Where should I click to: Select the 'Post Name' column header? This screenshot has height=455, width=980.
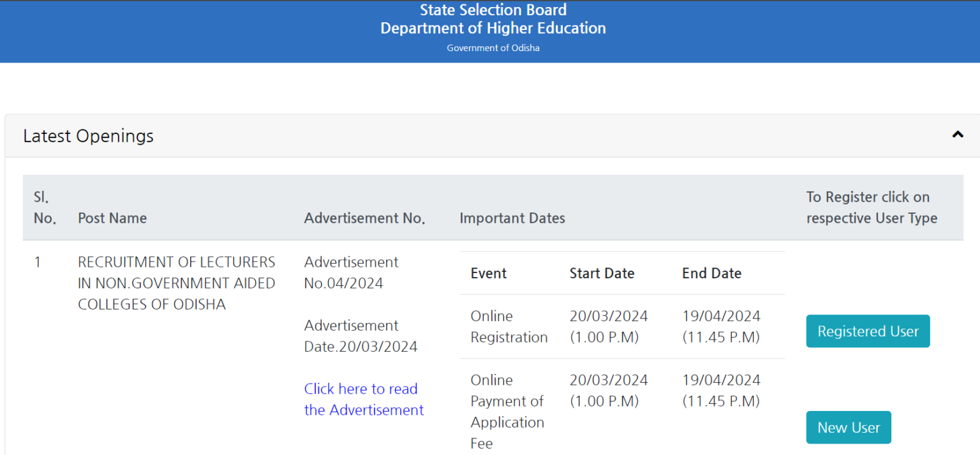click(x=112, y=218)
